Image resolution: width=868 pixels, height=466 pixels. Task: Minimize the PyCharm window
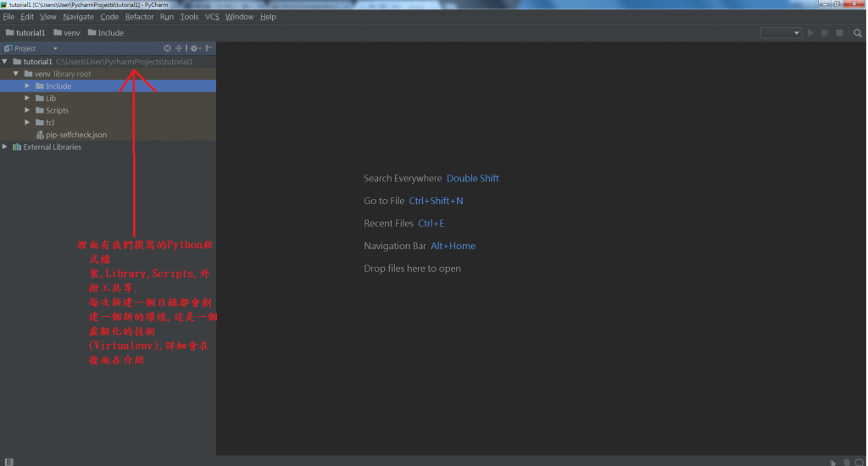[825, 4]
